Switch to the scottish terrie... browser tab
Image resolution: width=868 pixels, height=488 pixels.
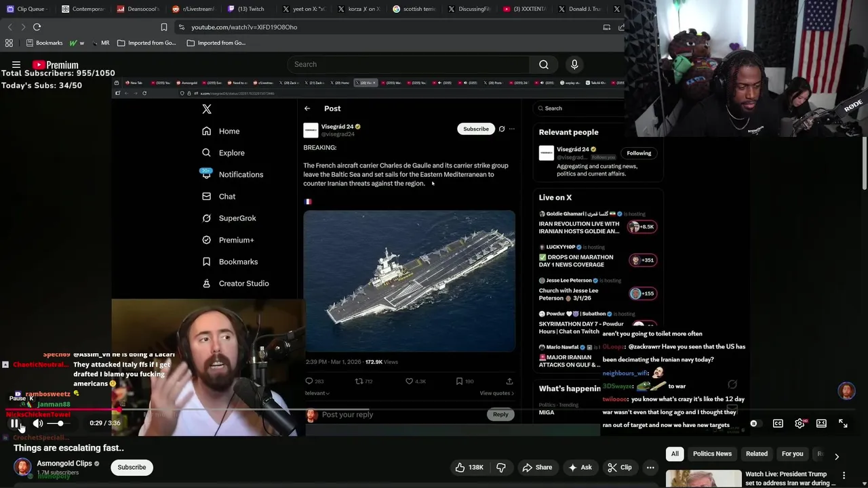[415, 9]
